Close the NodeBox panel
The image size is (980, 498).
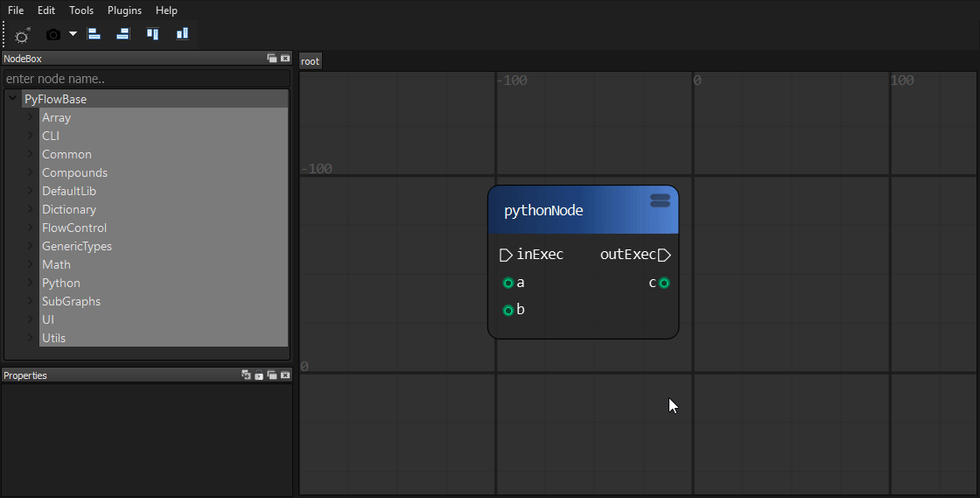click(285, 58)
